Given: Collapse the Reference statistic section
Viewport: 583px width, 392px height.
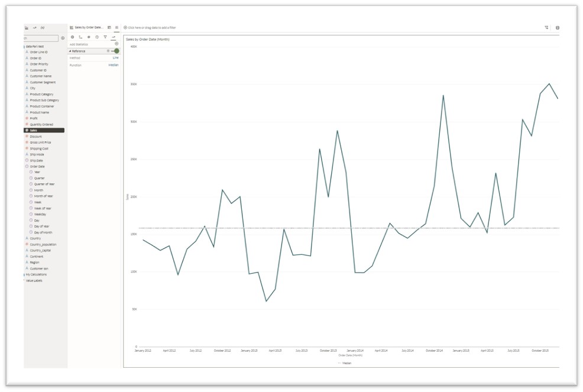Looking at the screenshot, I should [70, 51].
